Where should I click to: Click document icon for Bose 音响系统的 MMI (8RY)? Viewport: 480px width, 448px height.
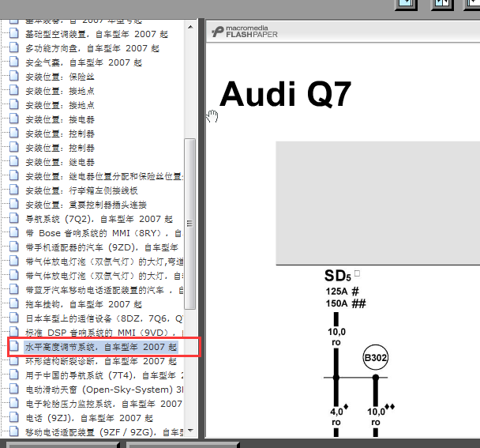pyautogui.click(x=13, y=232)
